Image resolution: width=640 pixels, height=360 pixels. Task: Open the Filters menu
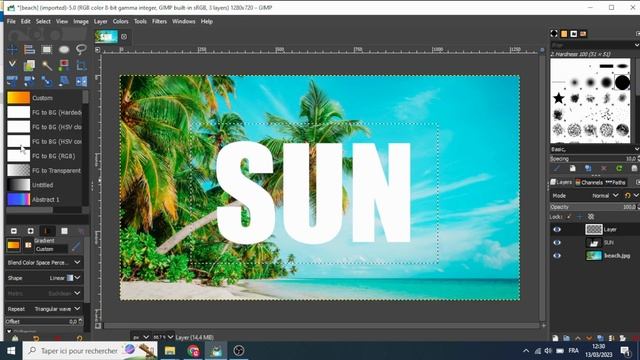pos(159,21)
